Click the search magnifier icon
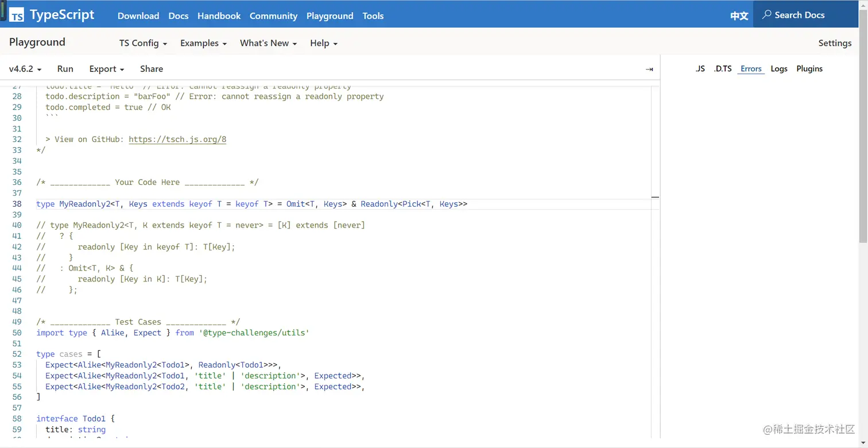This screenshot has width=868, height=448. click(x=766, y=15)
